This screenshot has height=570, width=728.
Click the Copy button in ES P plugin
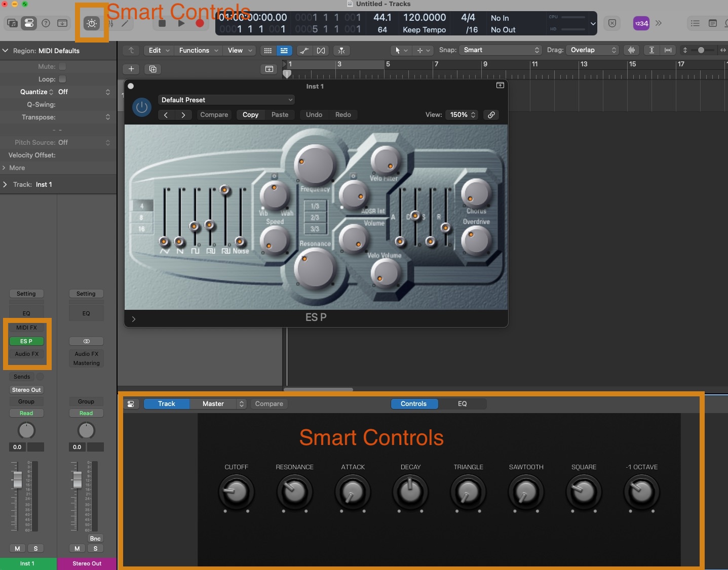250,115
